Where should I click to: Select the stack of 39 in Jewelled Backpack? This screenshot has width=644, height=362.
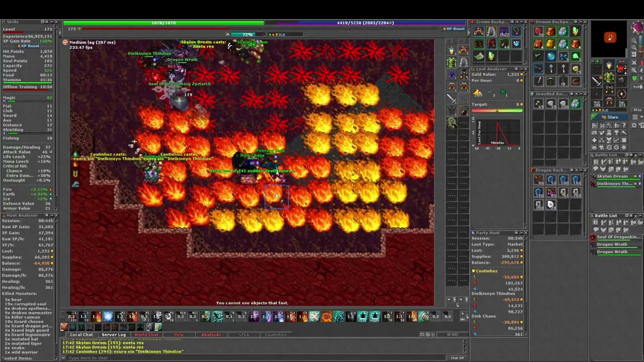tap(551, 104)
